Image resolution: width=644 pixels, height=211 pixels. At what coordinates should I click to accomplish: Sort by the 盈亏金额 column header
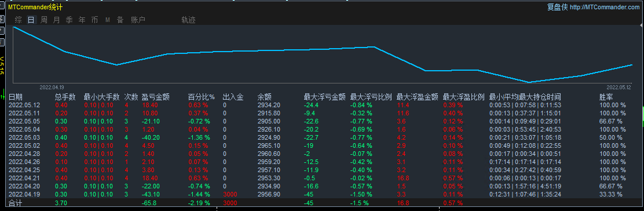pos(156,97)
